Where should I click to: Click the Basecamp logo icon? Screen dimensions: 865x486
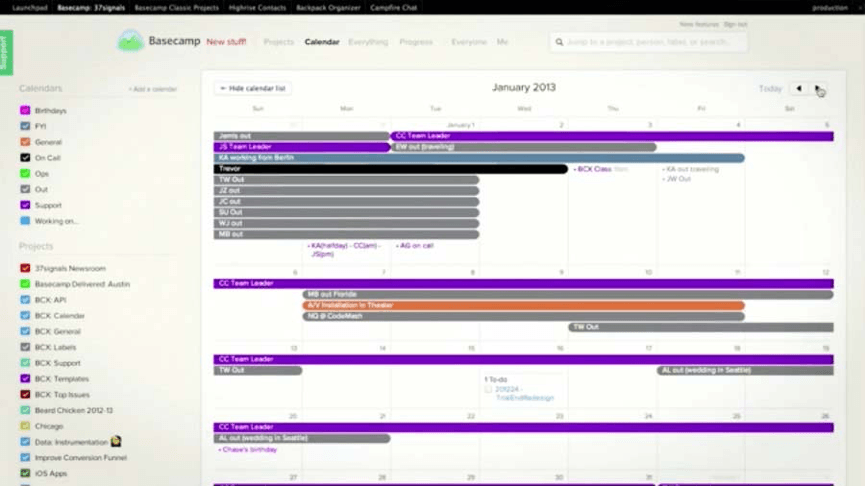[130, 41]
